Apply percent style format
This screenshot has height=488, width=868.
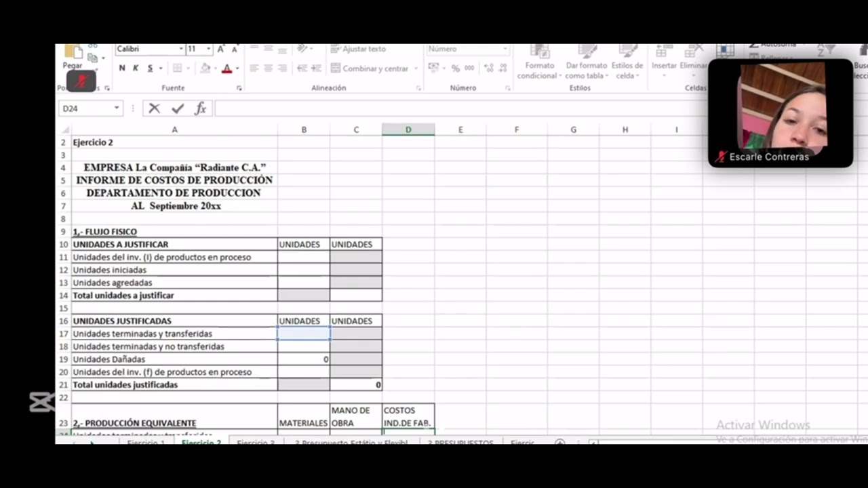tap(456, 68)
